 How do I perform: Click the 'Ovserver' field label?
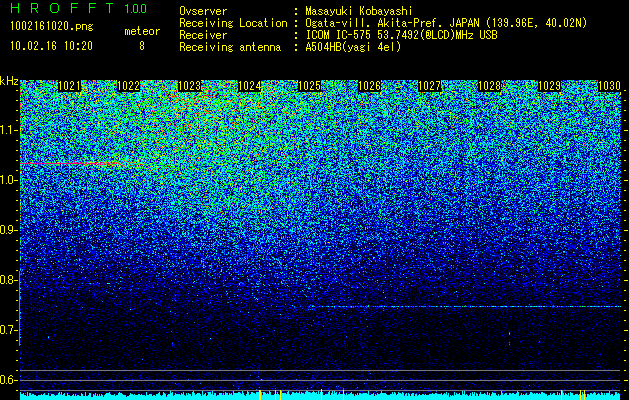pyautogui.click(x=203, y=11)
